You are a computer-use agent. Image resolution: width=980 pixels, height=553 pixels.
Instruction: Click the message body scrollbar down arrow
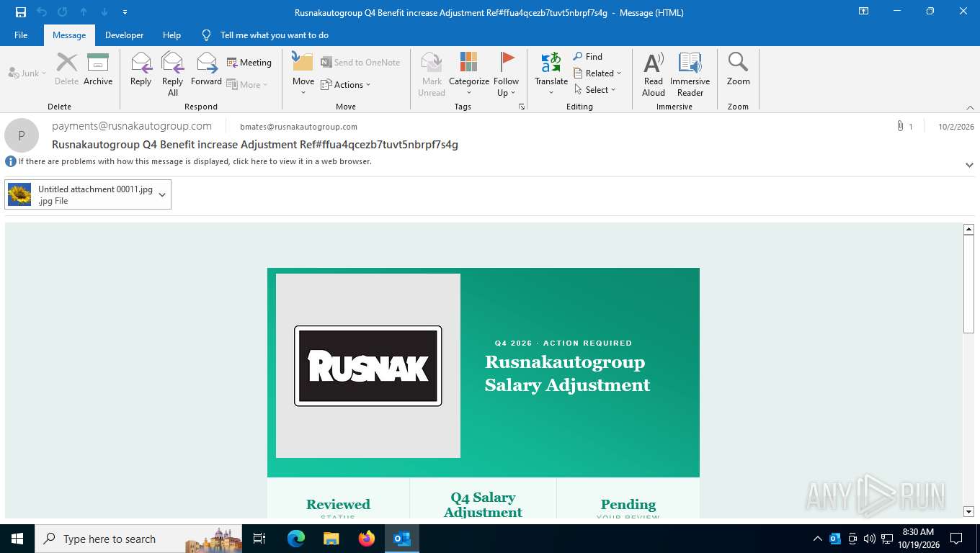(968, 512)
